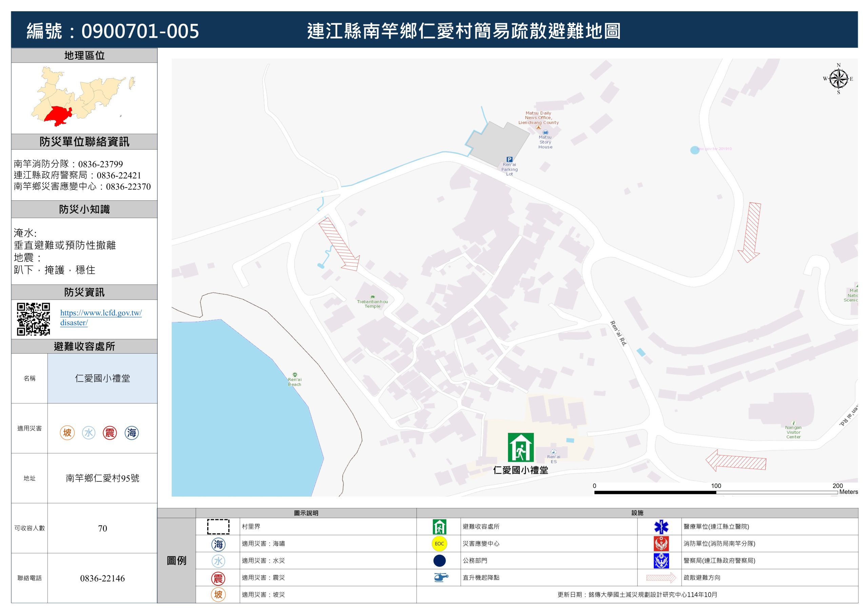Click the blue medical star legend icon
Viewport: 868px width, 614px height.
tap(661, 527)
